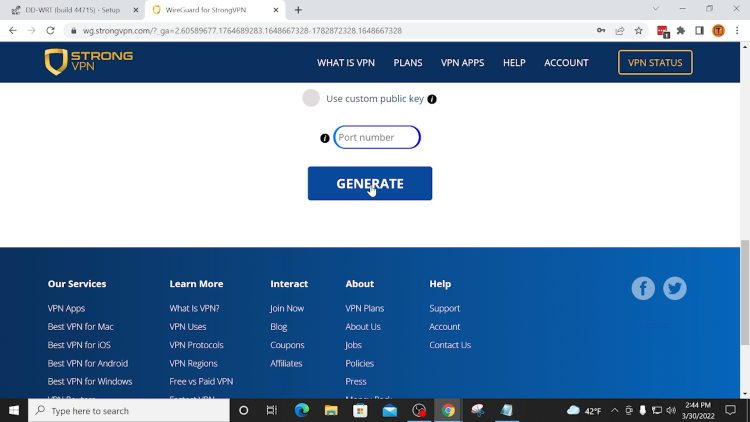This screenshot has height=422, width=750.
Task: Open File Explorer from the taskbar
Action: pyautogui.click(x=331, y=411)
